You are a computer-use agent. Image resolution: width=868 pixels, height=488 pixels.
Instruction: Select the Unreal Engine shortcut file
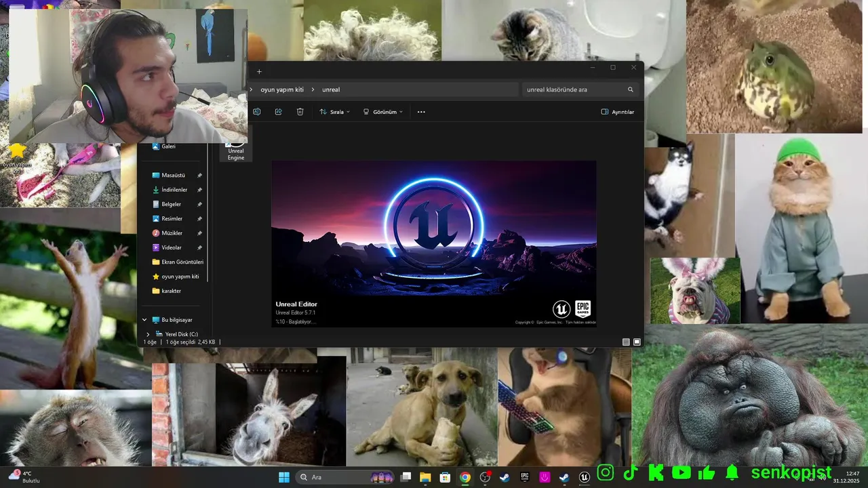pyautogui.click(x=236, y=152)
